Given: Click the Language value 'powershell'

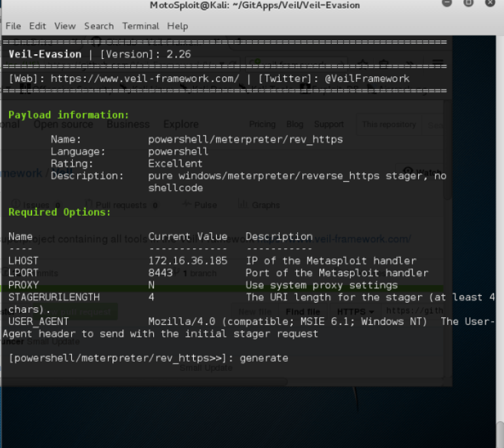Looking at the screenshot, I should pyautogui.click(x=178, y=152).
